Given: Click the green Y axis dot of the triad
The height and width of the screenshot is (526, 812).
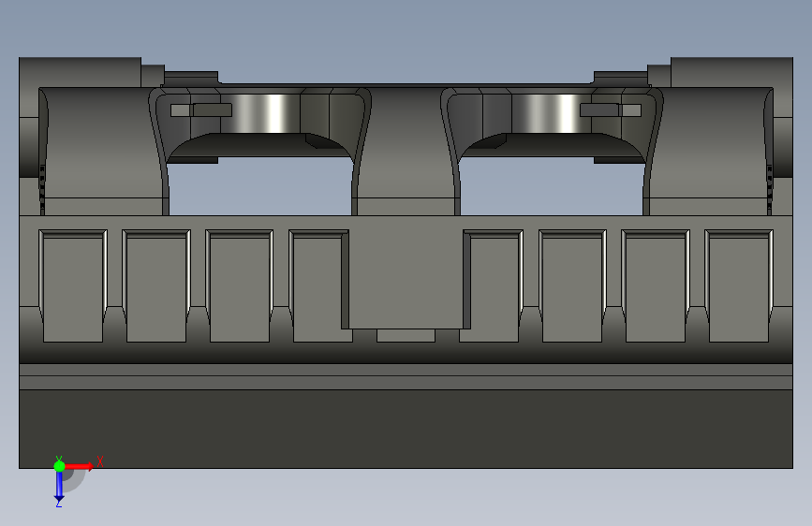Looking at the screenshot, I should tap(59, 466).
